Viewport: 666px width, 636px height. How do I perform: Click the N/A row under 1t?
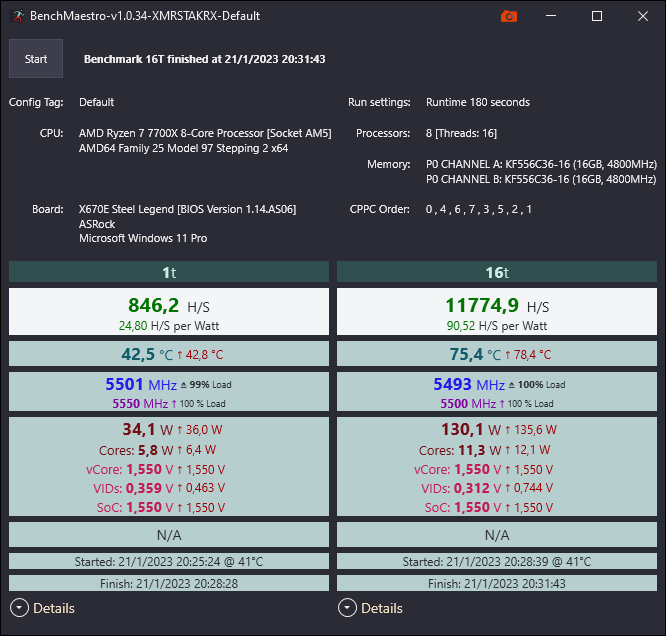(x=169, y=534)
